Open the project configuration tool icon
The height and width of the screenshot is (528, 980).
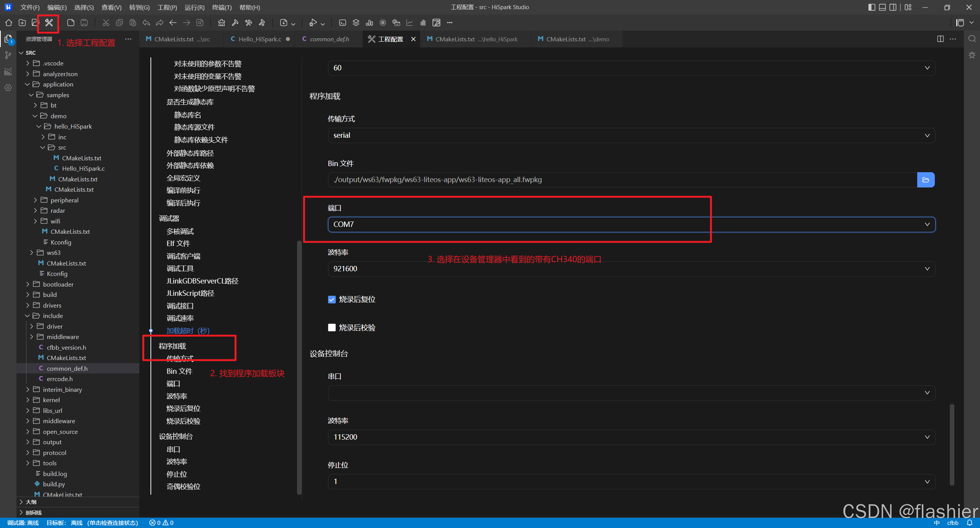coord(49,23)
